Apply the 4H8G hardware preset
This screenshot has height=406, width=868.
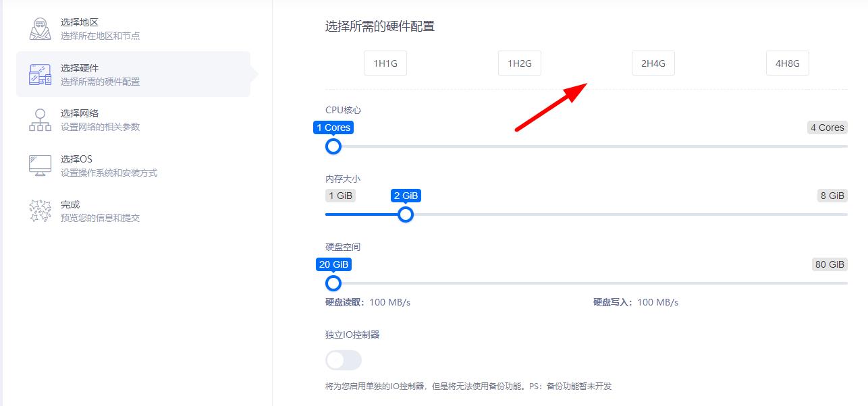(787, 63)
